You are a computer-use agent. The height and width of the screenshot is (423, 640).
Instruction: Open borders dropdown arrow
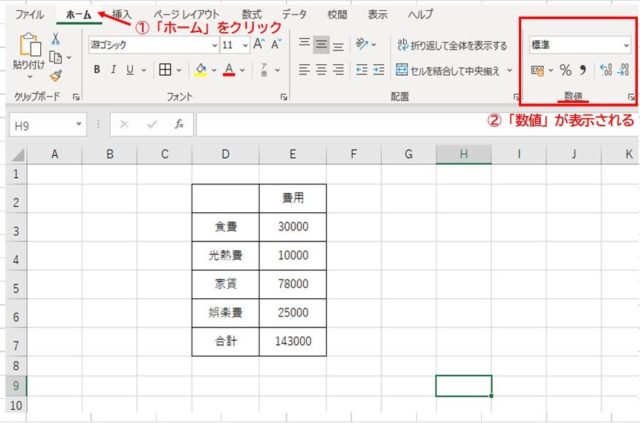point(179,70)
